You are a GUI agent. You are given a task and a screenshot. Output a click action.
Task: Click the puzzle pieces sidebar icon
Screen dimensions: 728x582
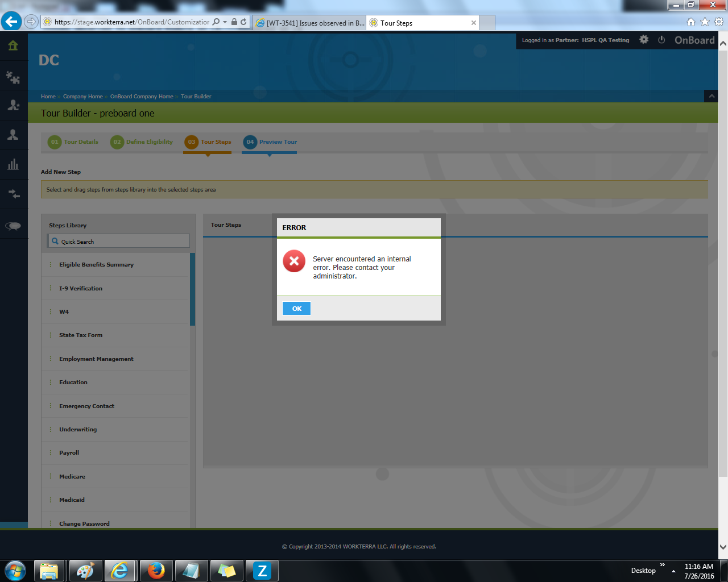pos(13,77)
